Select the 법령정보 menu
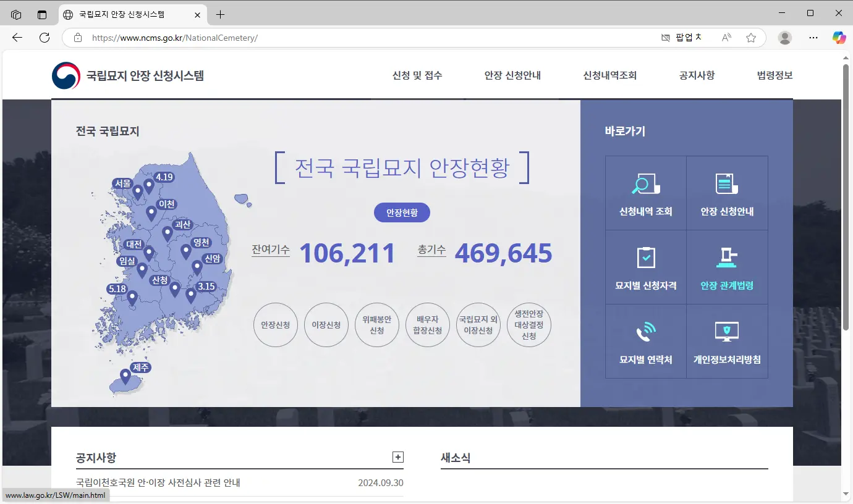The image size is (853, 504). (773, 75)
